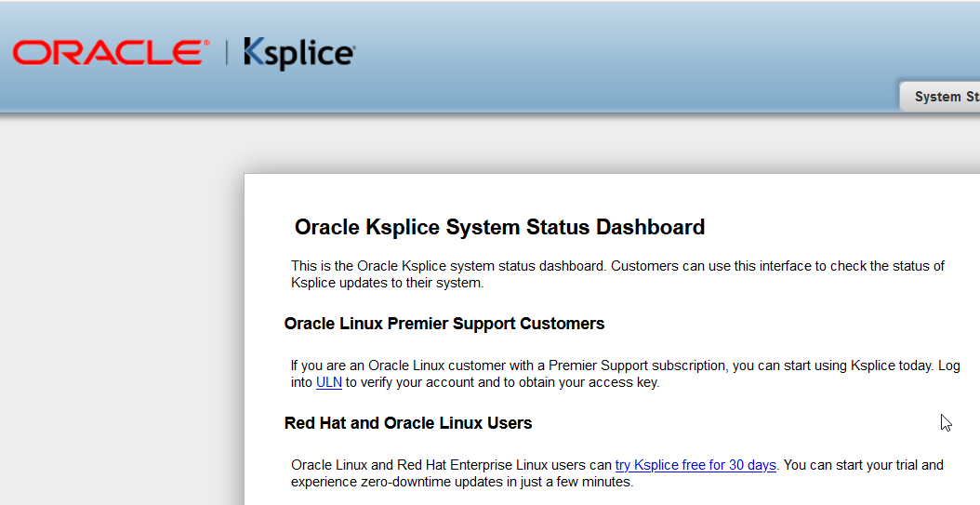Click the Oracle Linux Premier Support Customers heading
This screenshot has width=980, height=505.
[444, 324]
